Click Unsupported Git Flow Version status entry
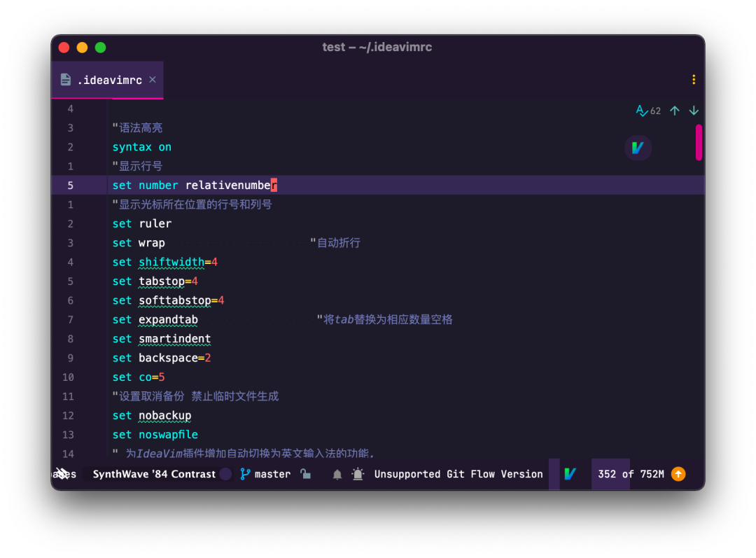This screenshot has height=558, width=756. pyautogui.click(x=458, y=474)
